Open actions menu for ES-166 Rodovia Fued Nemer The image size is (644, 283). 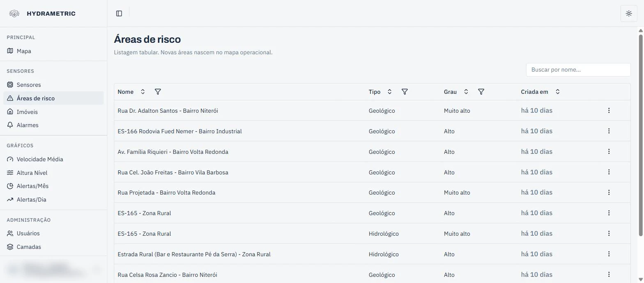(609, 131)
